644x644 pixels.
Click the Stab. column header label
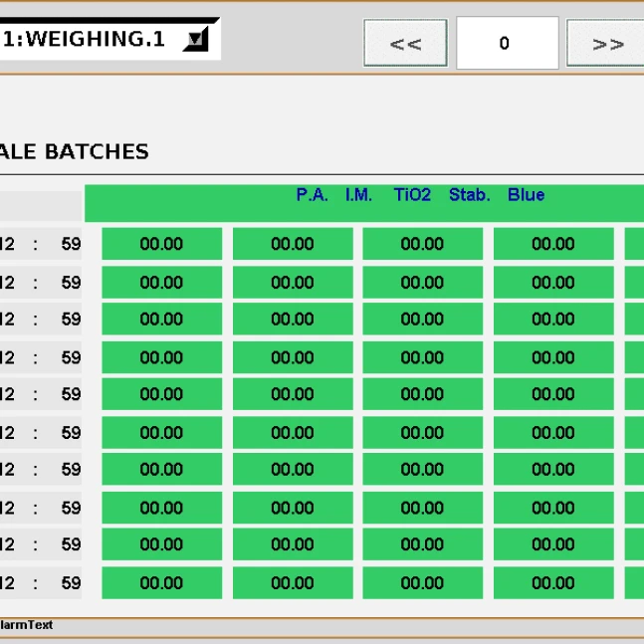[470, 195]
